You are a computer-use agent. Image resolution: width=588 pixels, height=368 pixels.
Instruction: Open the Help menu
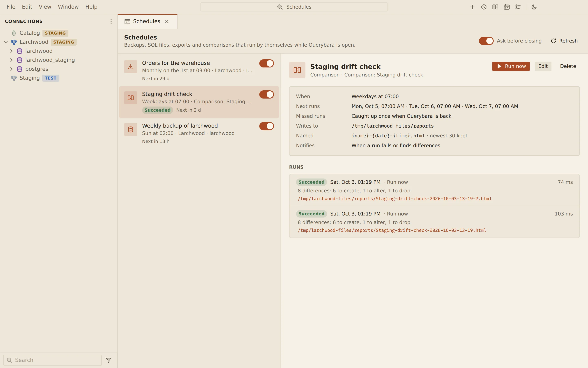point(91,7)
